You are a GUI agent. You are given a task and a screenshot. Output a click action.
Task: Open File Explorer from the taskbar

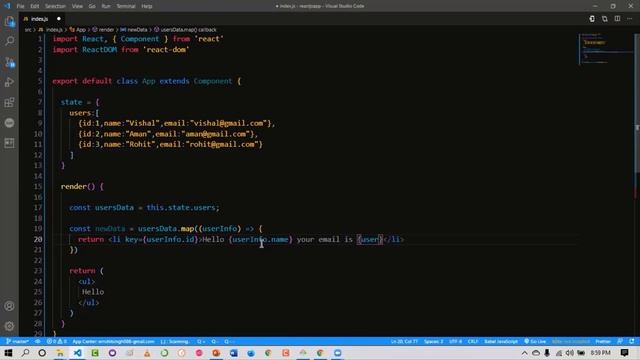[60, 353]
